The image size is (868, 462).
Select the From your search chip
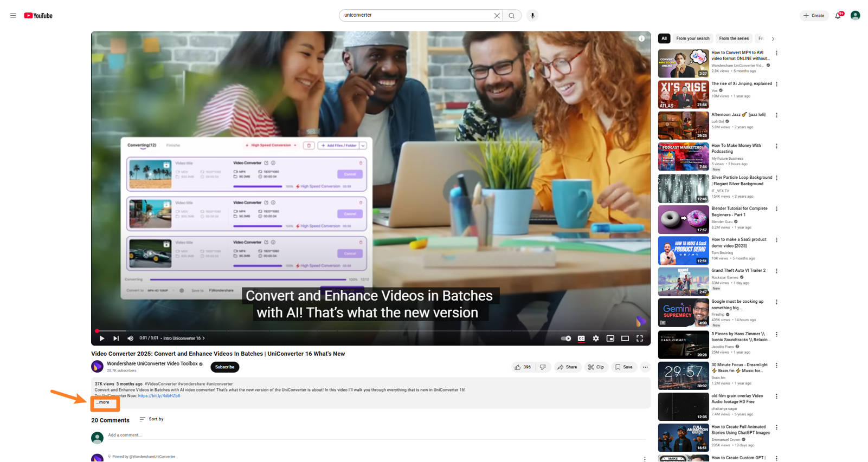click(x=692, y=38)
